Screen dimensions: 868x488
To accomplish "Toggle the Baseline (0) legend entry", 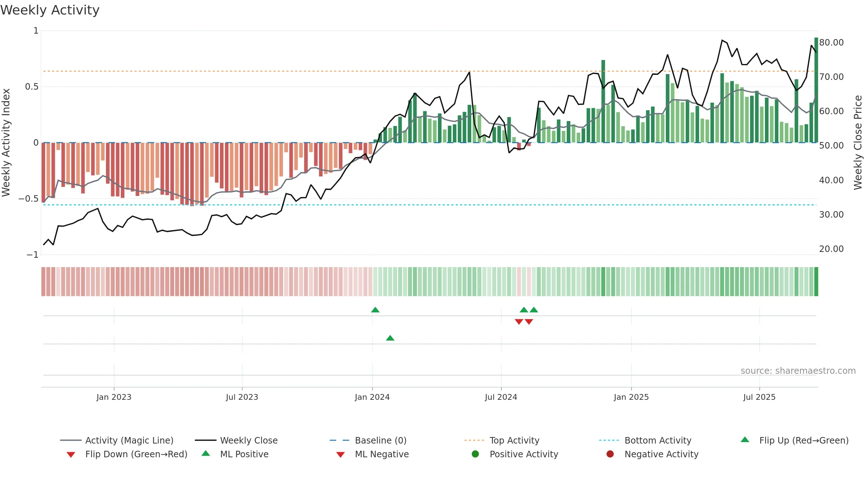I will pos(368,440).
